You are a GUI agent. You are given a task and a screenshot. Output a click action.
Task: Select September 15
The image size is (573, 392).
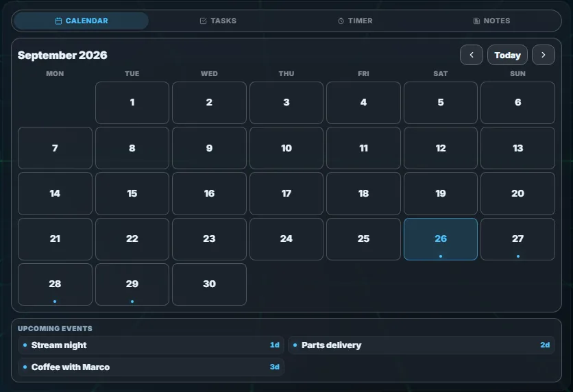132,194
